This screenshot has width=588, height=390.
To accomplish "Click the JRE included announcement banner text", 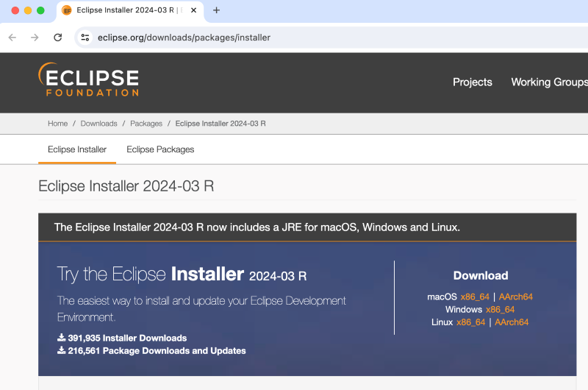I will point(257,227).
